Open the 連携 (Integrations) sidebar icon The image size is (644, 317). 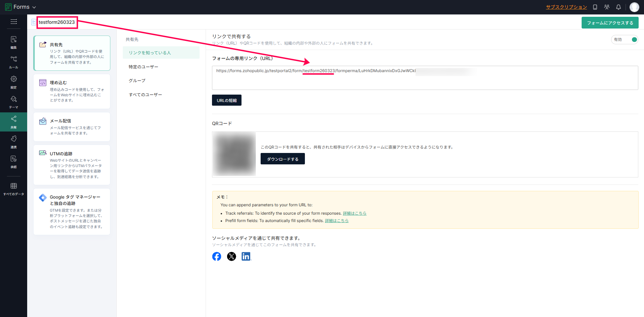coord(13,141)
